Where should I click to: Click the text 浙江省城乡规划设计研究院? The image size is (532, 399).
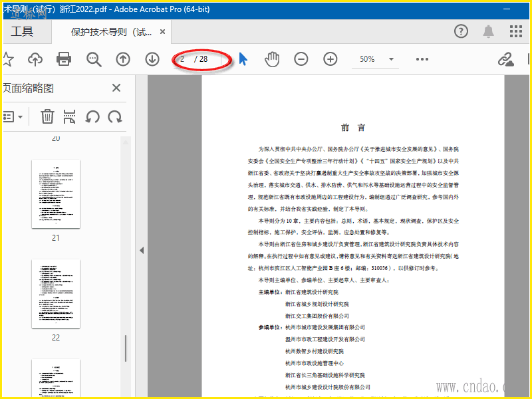point(317,304)
